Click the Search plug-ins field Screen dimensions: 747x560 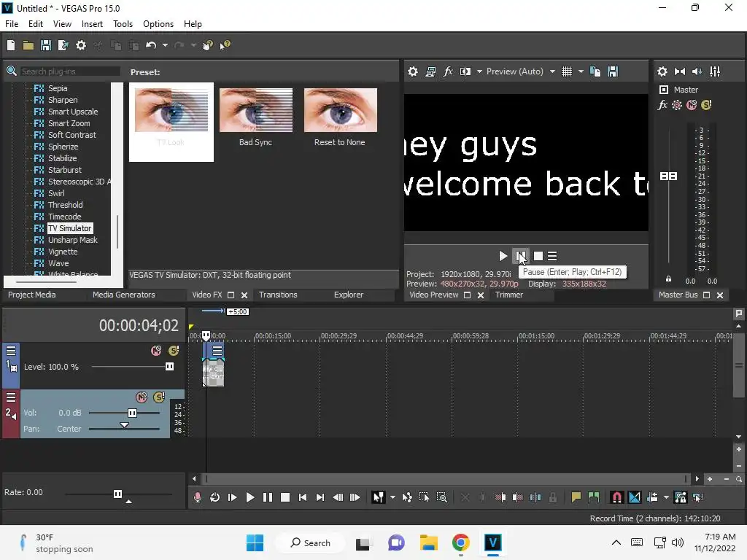(x=70, y=71)
